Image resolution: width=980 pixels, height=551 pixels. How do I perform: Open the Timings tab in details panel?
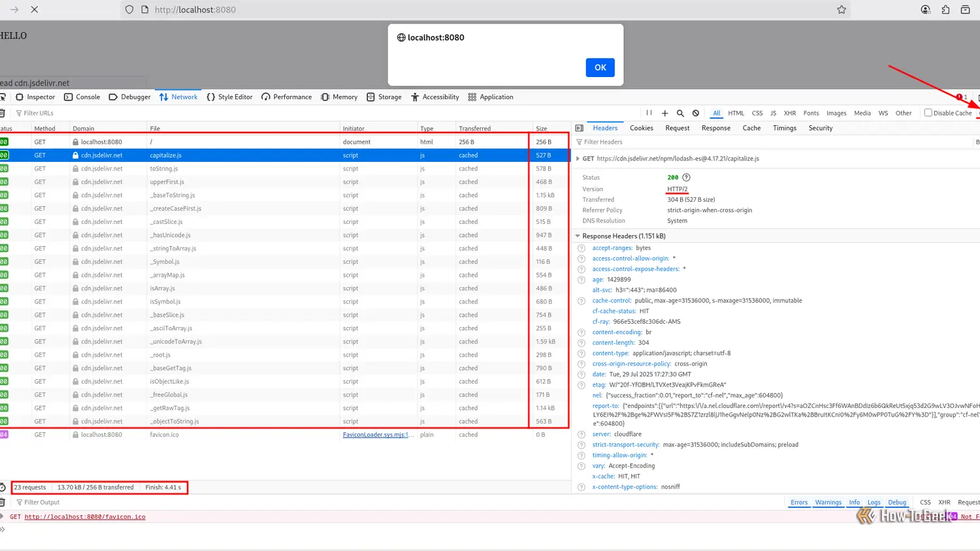coord(785,128)
